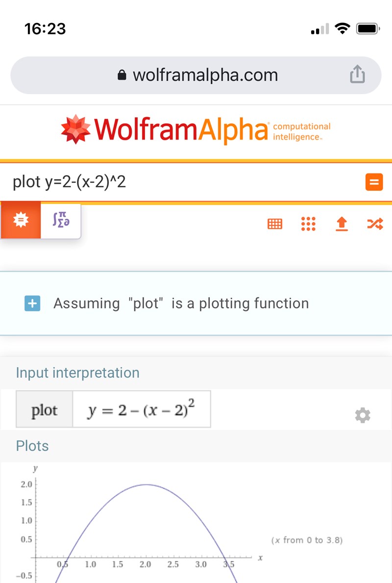Tap the "Plots" section heading

[32, 446]
